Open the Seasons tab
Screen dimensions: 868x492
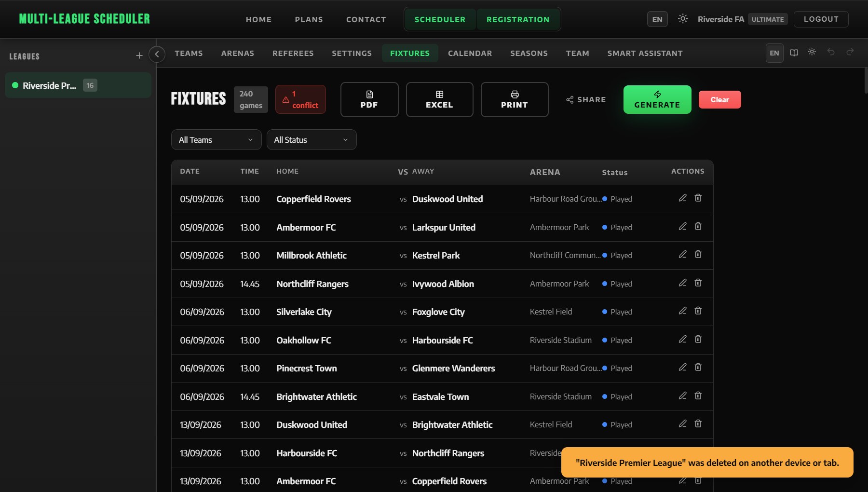click(x=529, y=53)
